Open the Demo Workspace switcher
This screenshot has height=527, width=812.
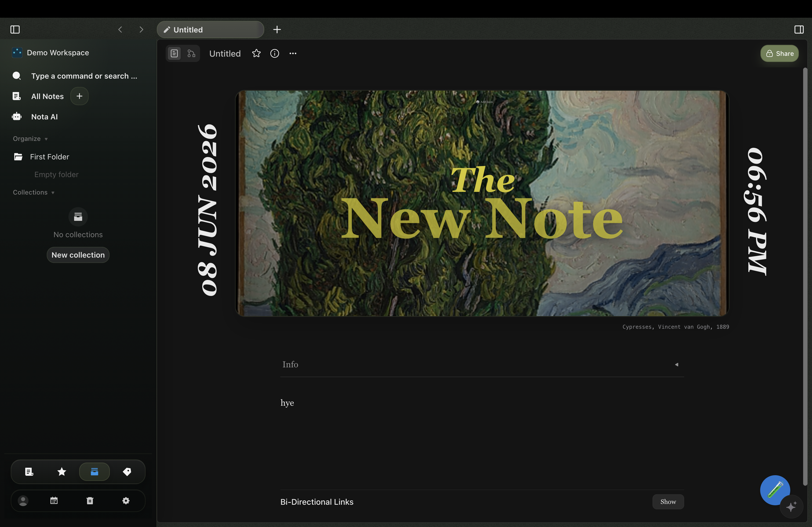(x=50, y=53)
